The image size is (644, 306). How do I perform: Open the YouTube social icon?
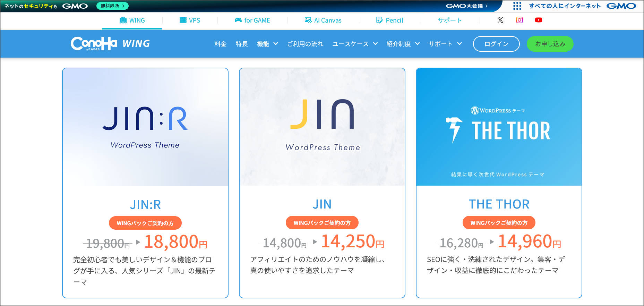tap(538, 20)
